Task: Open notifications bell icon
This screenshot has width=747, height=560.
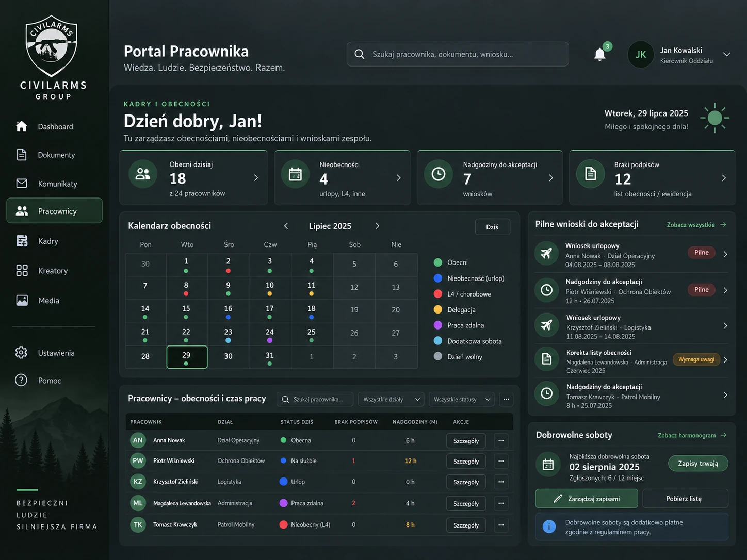Action: (599, 55)
